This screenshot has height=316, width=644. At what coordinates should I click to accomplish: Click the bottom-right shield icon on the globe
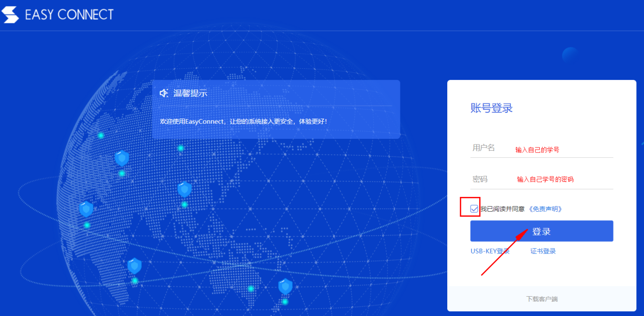285,286
